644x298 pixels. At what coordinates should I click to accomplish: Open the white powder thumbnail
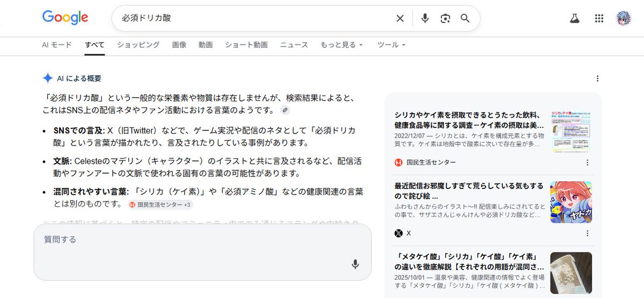point(571,273)
